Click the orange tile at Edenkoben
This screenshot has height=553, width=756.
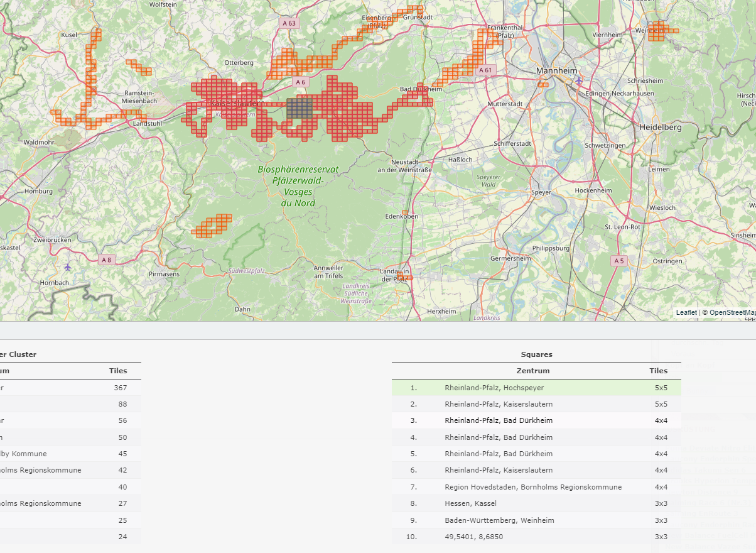(x=405, y=212)
